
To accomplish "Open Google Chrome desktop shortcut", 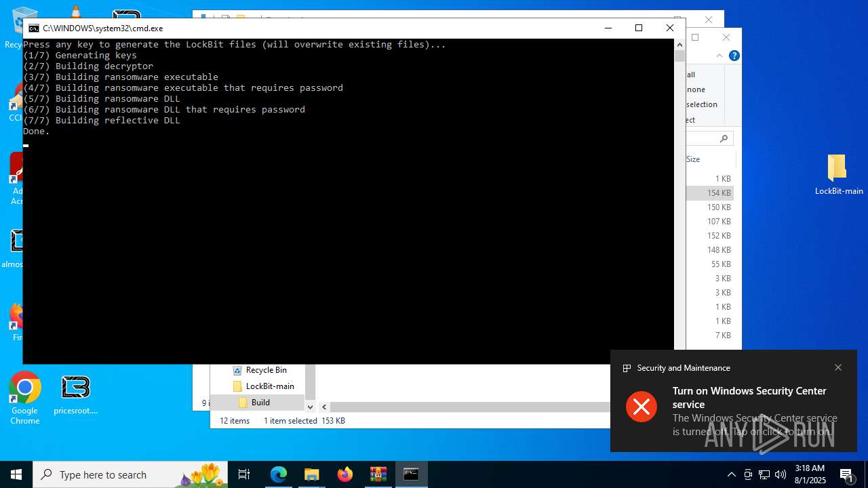I will point(25,399).
